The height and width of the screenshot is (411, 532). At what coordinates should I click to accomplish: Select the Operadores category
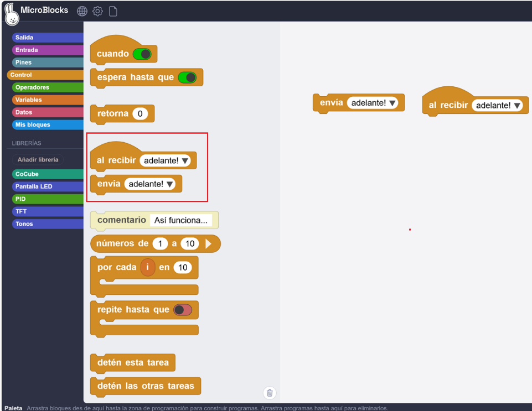[47, 87]
